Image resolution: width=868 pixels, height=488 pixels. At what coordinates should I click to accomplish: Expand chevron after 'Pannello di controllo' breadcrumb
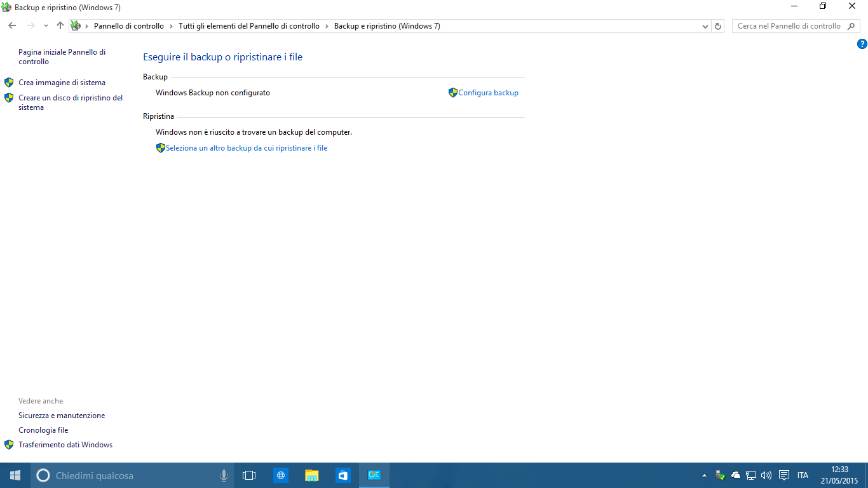click(171, 26)
